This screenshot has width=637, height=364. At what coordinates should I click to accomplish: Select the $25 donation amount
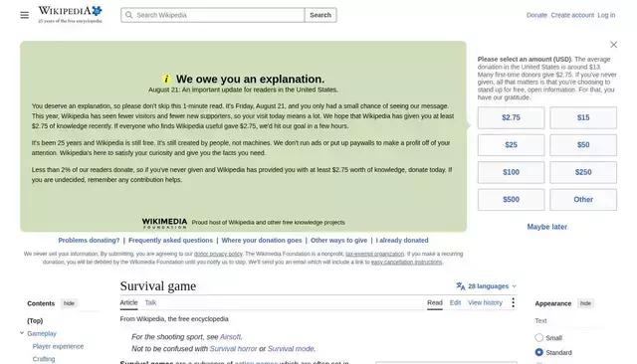(511, 145)
